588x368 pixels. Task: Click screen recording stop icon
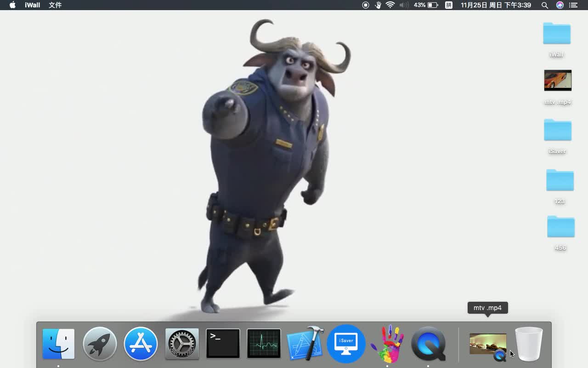pos(366,5)
